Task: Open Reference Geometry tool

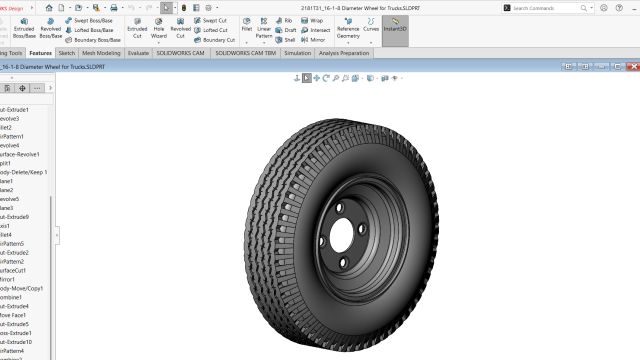Action: pos(348,28)
